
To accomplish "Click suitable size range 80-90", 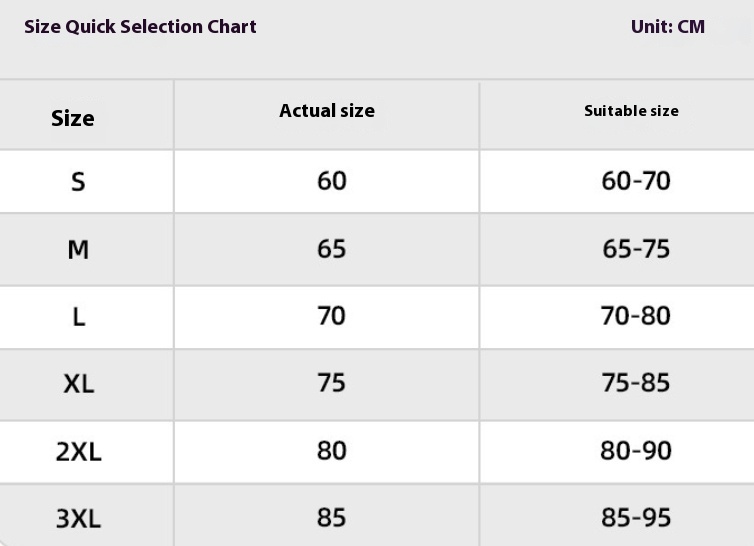I will tap(636, 450).
